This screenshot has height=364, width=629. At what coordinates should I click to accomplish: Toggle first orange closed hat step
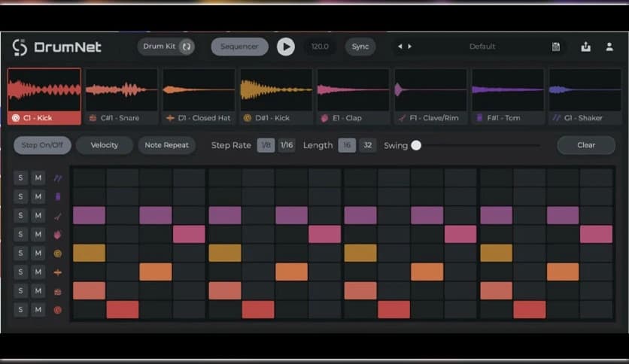156,271
